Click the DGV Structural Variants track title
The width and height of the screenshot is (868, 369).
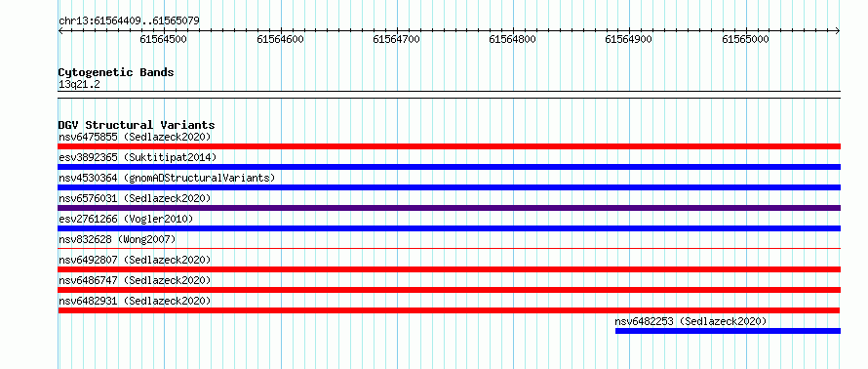137,125
